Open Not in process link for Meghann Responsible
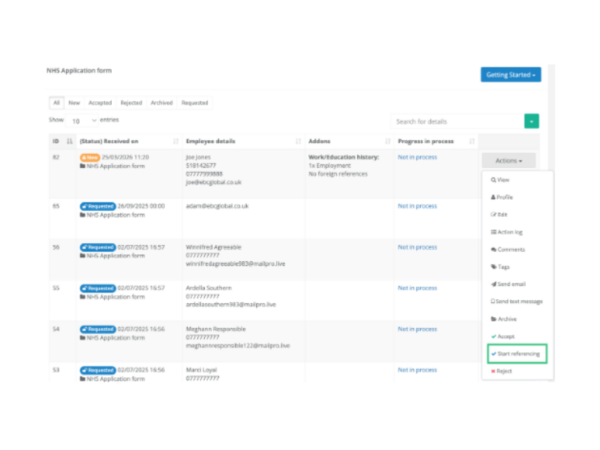600x450 pixels. click(x=417, y=329)
